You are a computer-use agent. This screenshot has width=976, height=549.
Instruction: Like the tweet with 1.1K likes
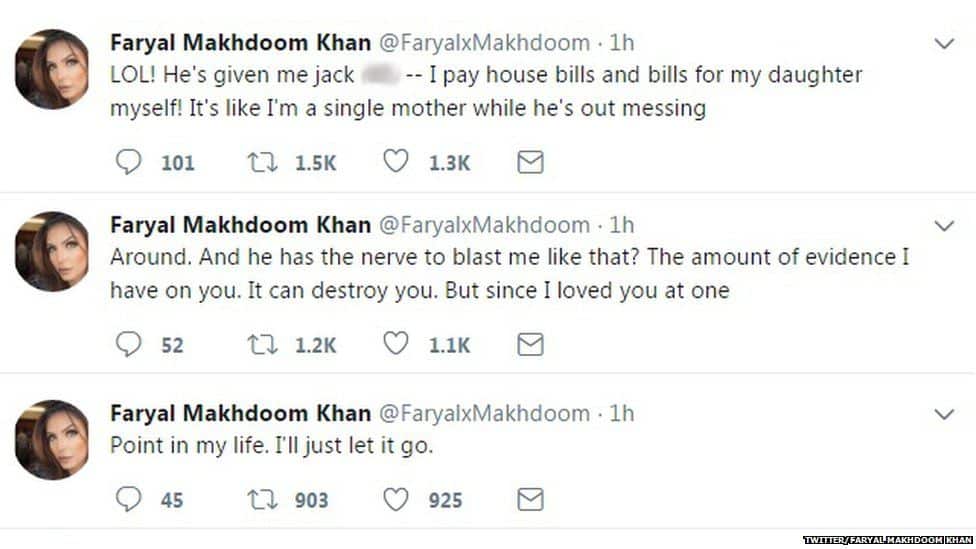[x=395, y=343]
